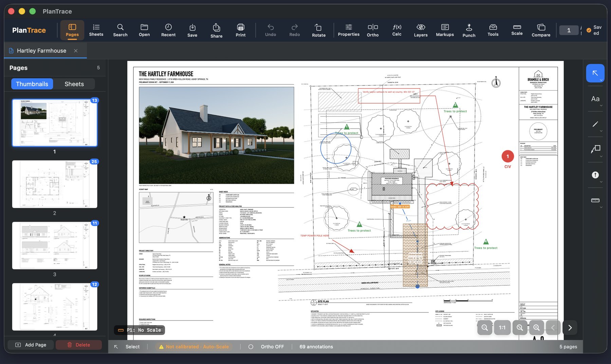Print the current plan
The image size is (611, 364).
click(241, 30)
